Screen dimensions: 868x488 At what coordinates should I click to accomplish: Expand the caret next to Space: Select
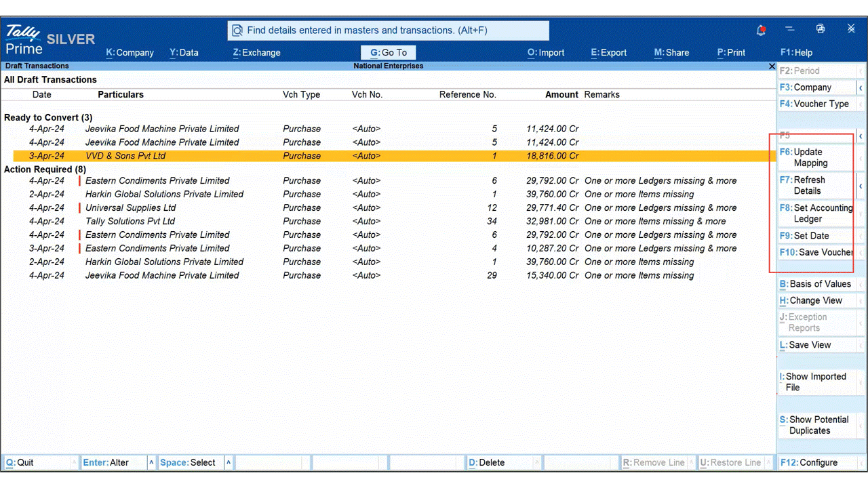pyautogui.click(x=229, y=462)
